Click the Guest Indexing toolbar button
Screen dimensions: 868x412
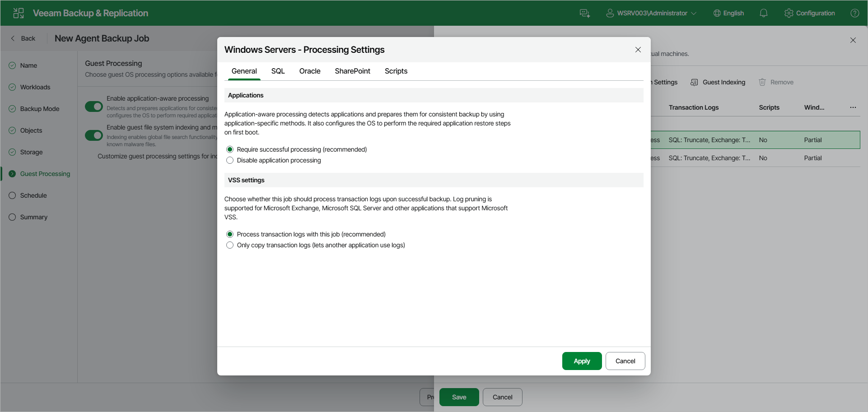click(718, 82)
